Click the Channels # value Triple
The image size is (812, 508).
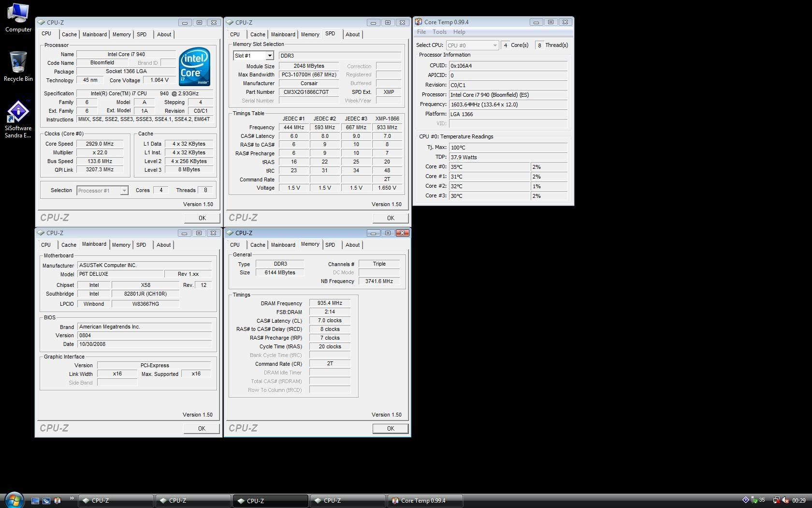point(379,264)
